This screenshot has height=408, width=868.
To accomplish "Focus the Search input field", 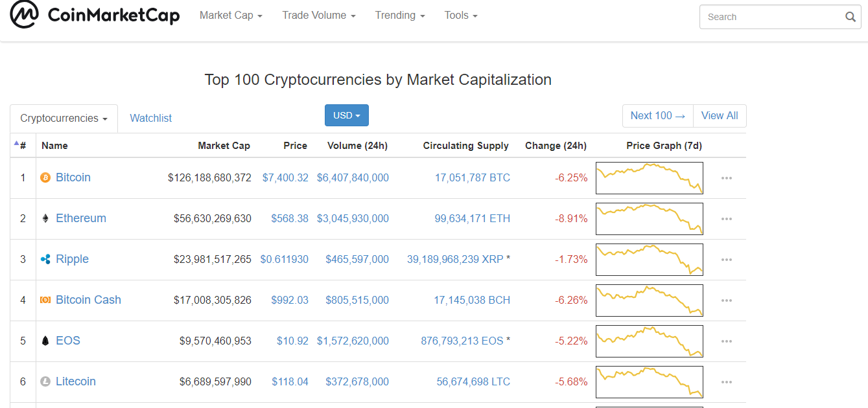I will tap(771, 17).
